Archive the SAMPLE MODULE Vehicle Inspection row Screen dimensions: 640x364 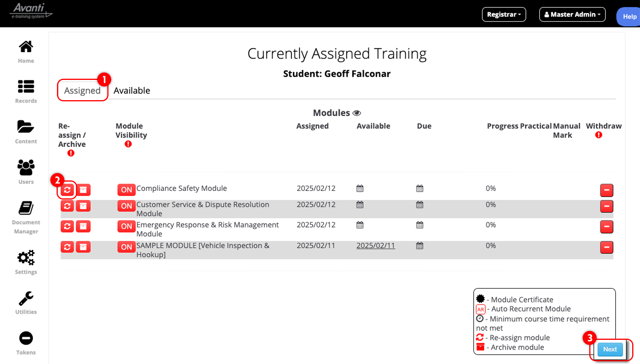pyautogui.click(x=83, y=247)
